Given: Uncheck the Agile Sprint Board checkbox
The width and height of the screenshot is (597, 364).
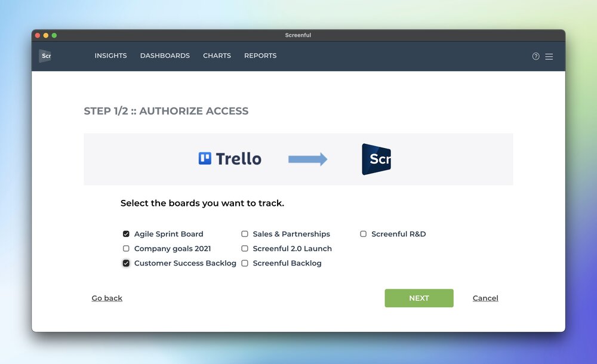Looking at the screenshot, I should [126, 234].
